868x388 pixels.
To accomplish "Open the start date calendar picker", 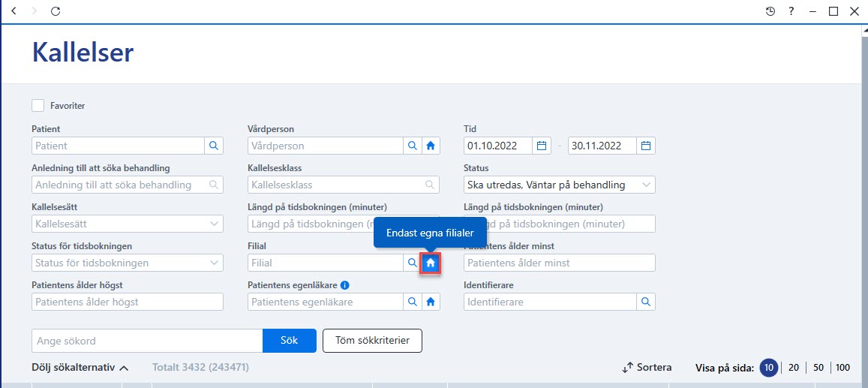I will [x=542, y=146].
